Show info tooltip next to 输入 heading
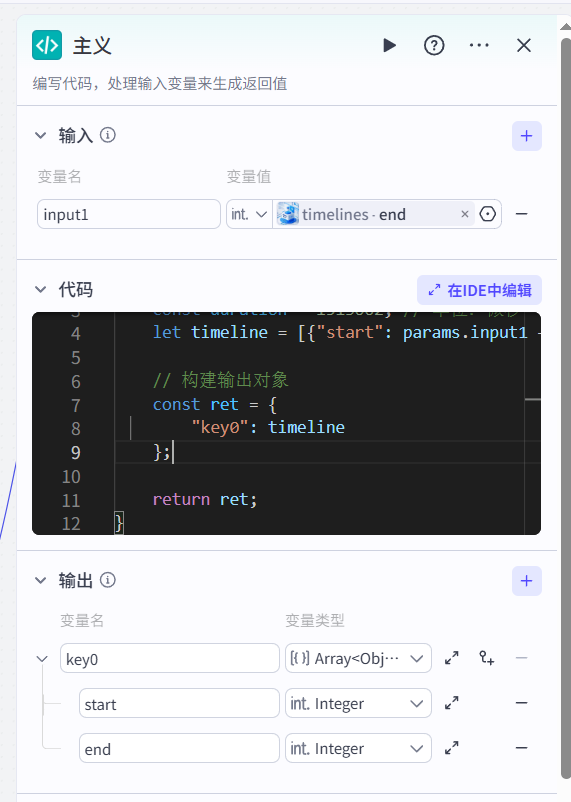 (107, 135)
